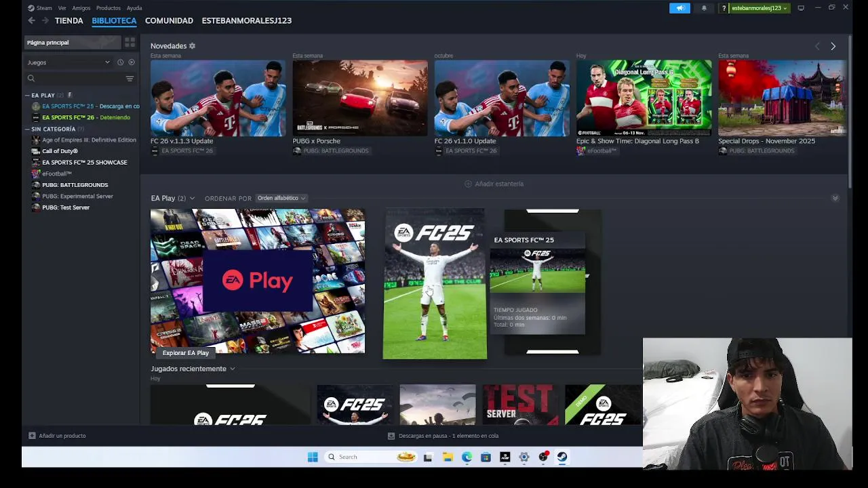This screenshot has width=868, height=488.
Task: Open Microsoft Store from the taskbar
Action: (486, 457)
